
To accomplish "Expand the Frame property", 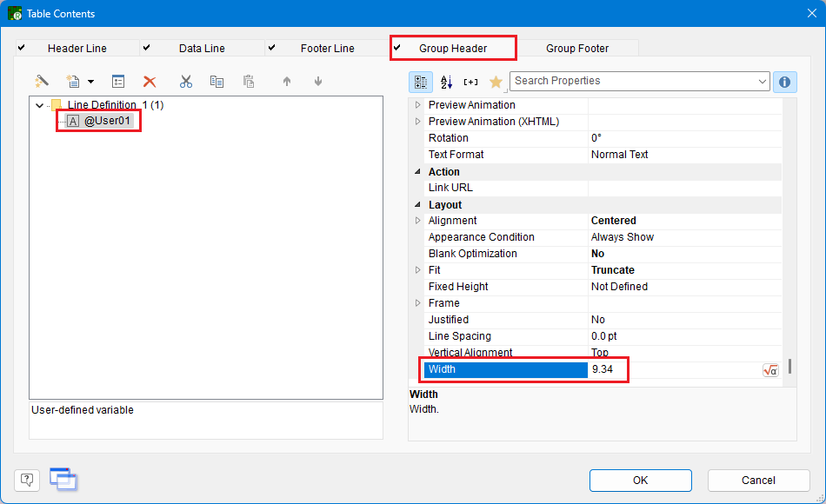I will (417, 302).
